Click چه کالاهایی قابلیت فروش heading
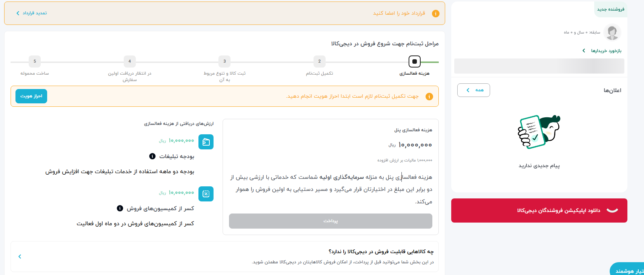 tap(381, 252)
